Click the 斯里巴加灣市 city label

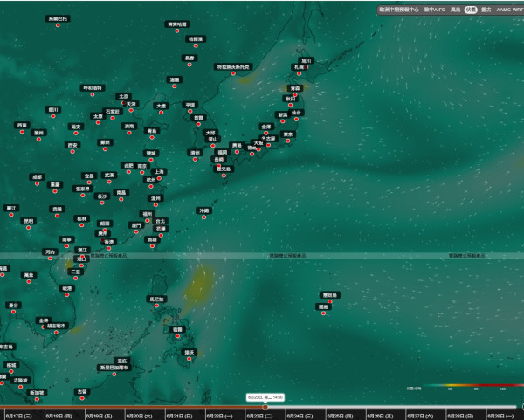pos(114,368)
